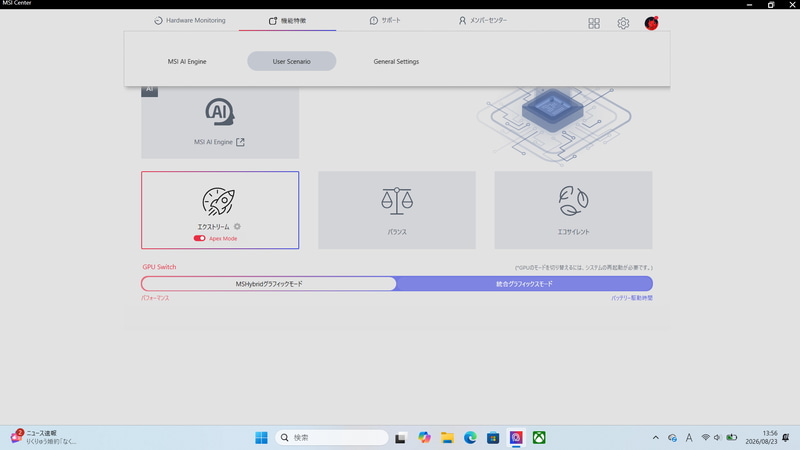Image resolution: width=800 pixels, height=450 pixels.
Task: Click the taskbar 検索 search box
Action: click(332, 438)
